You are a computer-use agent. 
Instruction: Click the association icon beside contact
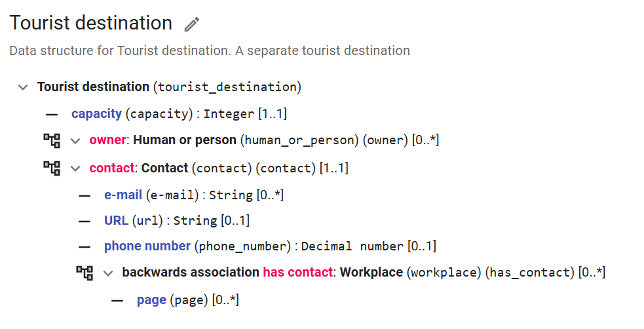point(52,168)
